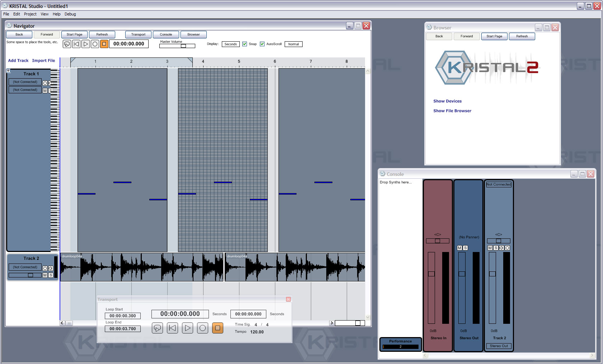Click the Console window title icon
Image resolution: width=603 pixels, height=364 pixels.
pos(382,174)
